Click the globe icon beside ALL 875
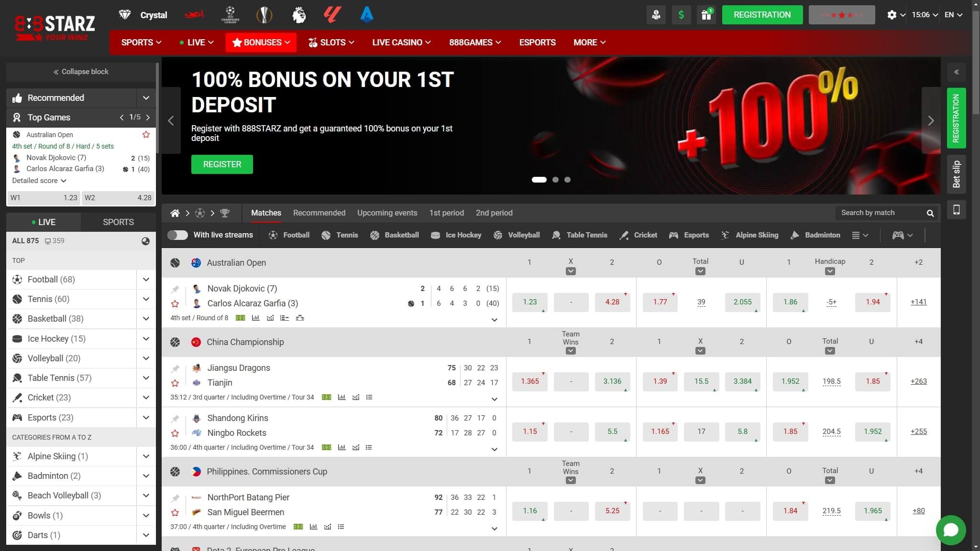This screenshot has height=551, width=980. pyautogui.click(x=145, y=241)
